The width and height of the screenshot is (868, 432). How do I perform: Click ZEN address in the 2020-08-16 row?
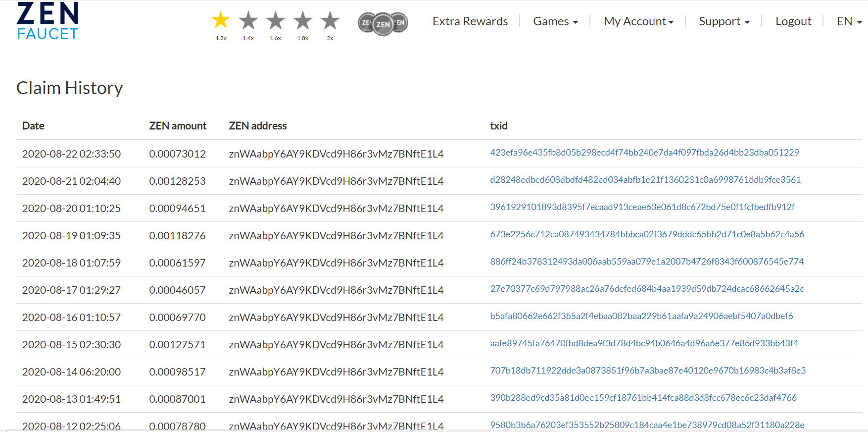coord(336,318)
